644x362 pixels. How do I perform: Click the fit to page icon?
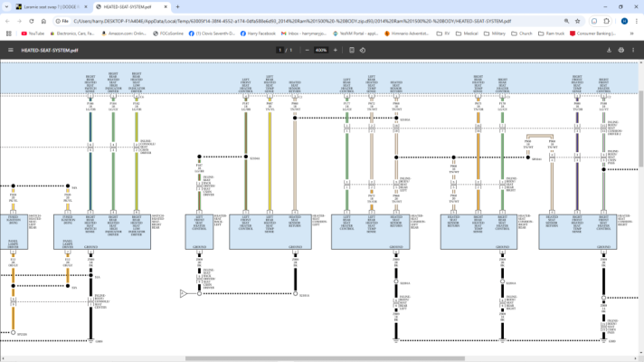pyautogui.click(x=352, y=50)
